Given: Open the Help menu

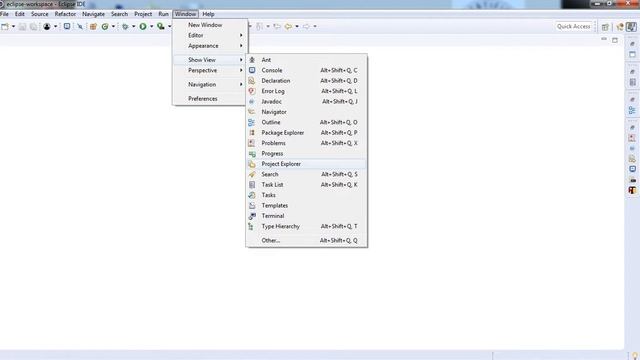Looking at the screenshot, I should tap(208, 14).
